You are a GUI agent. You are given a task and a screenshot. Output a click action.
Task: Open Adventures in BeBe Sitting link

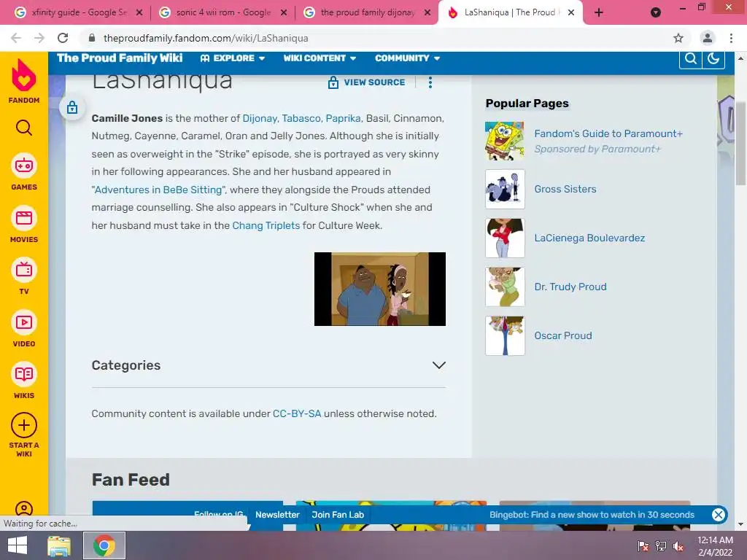[x=158, y=190]
